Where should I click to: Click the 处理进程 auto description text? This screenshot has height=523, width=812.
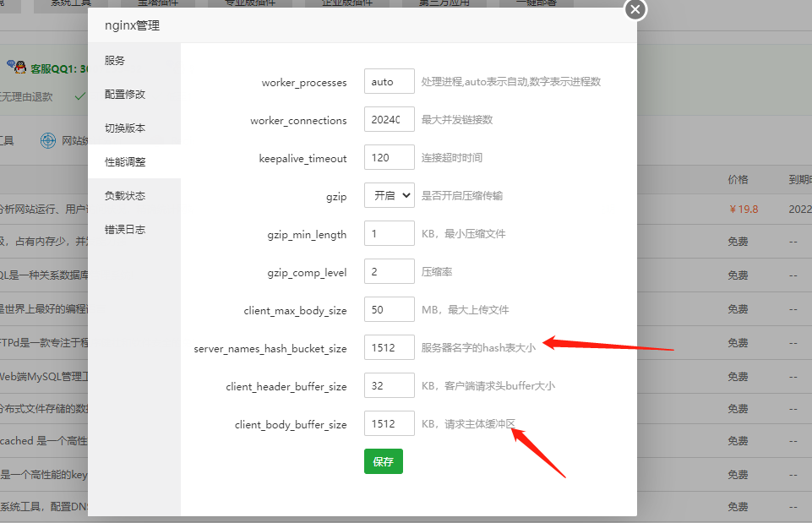510,82
